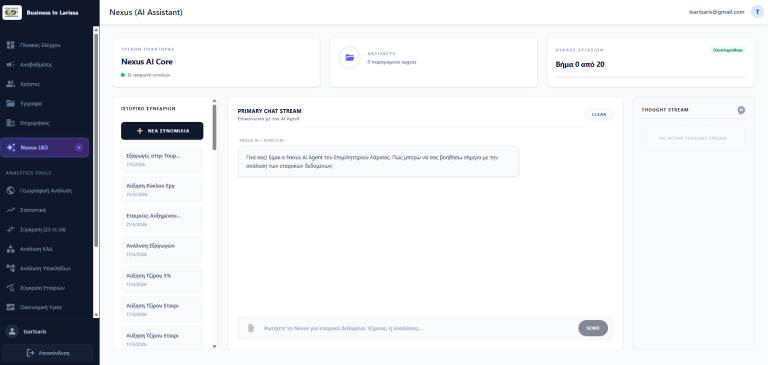Click the Nexus (AI Assistant) page title

click(146, 12)
